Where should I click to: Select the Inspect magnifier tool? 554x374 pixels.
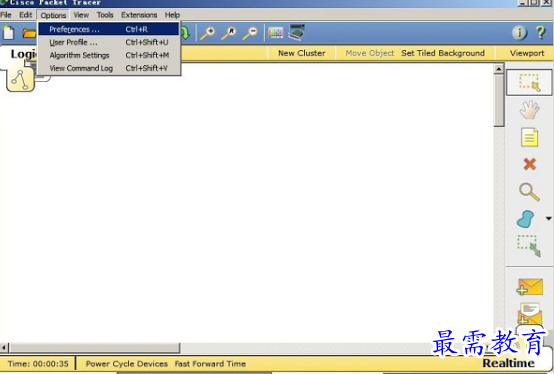529,192
